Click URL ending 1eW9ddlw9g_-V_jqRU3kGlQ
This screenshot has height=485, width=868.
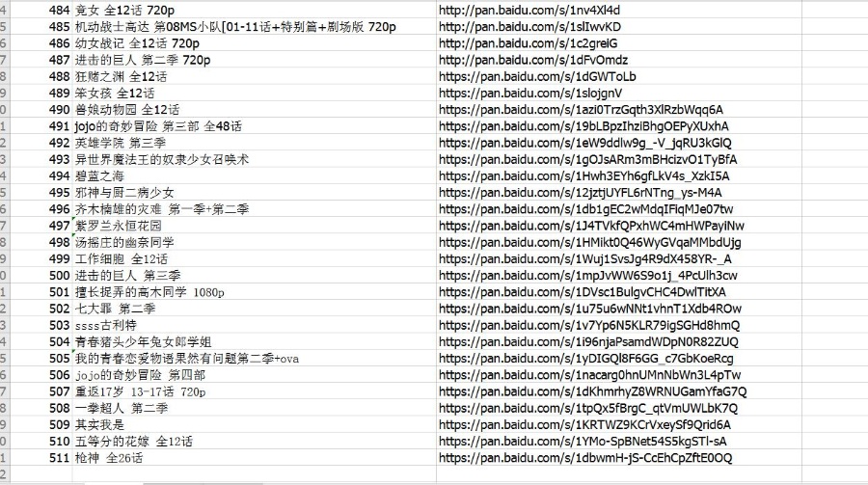[x=585, y=143]
